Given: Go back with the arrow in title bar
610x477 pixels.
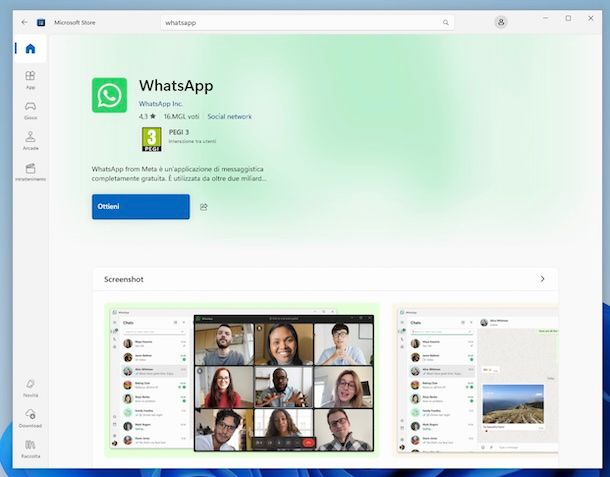Looking at the screenshot, I should [x=25, y=22].
